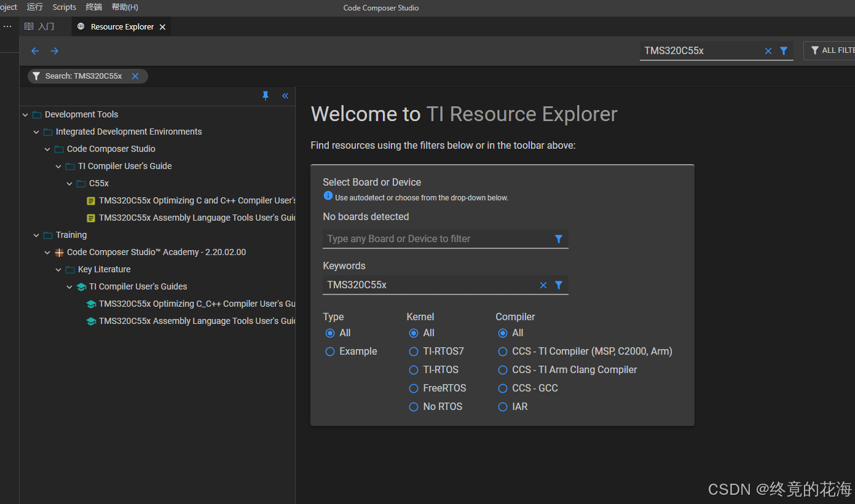The height and width of the screenshot is (504, 855).
Task: Click the Code Composer Studio Academy package icon
Action: pos(59,253)
